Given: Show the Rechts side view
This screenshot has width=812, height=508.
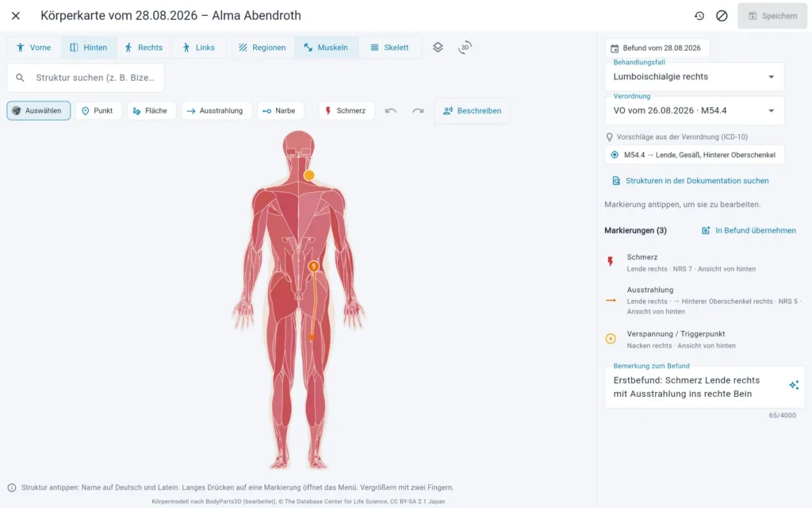Looking at the screenshot, I should coord(144,47).
